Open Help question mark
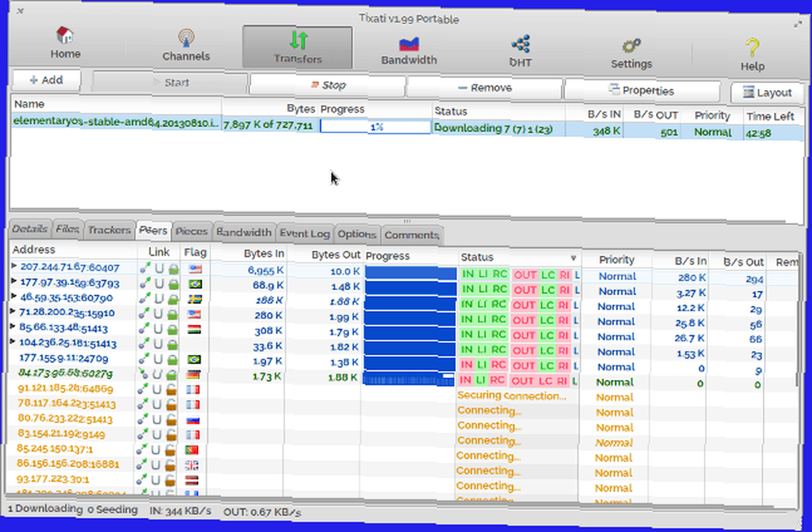 click(x=752, y=55)
